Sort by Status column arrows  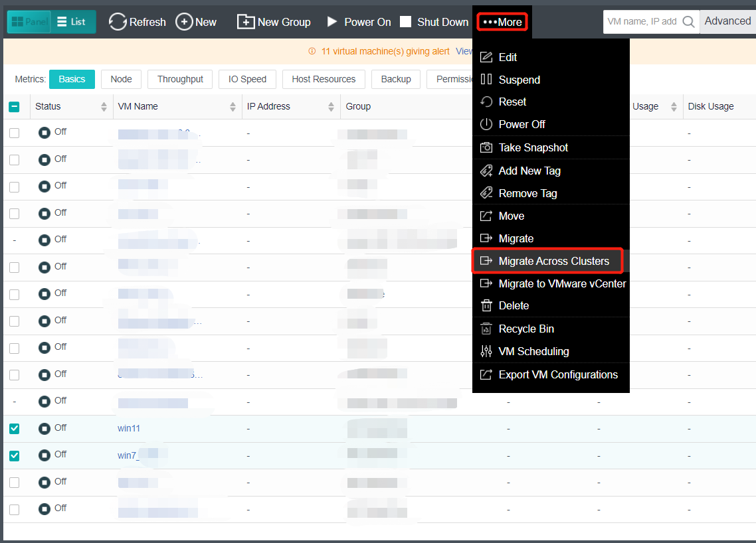pos(104,107)
